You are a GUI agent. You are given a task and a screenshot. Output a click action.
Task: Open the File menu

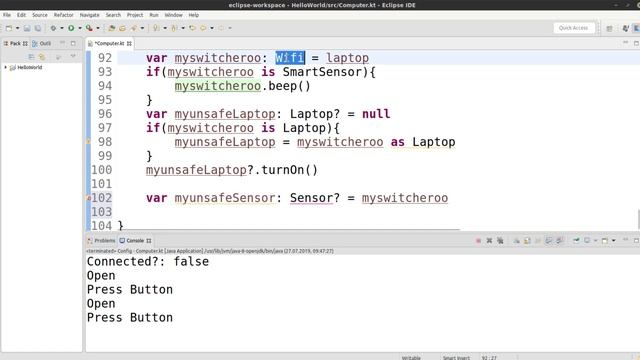[x=7, y=15]
